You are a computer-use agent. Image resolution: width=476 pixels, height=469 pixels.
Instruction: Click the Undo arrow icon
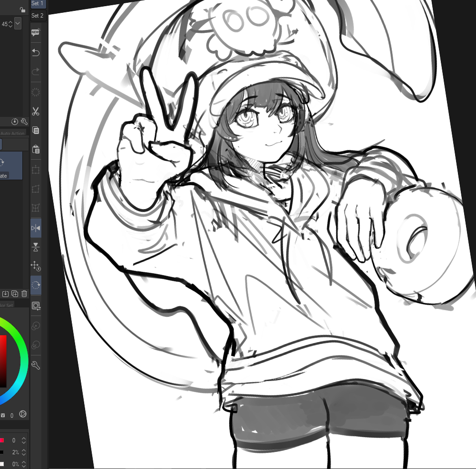coord(36,52)
